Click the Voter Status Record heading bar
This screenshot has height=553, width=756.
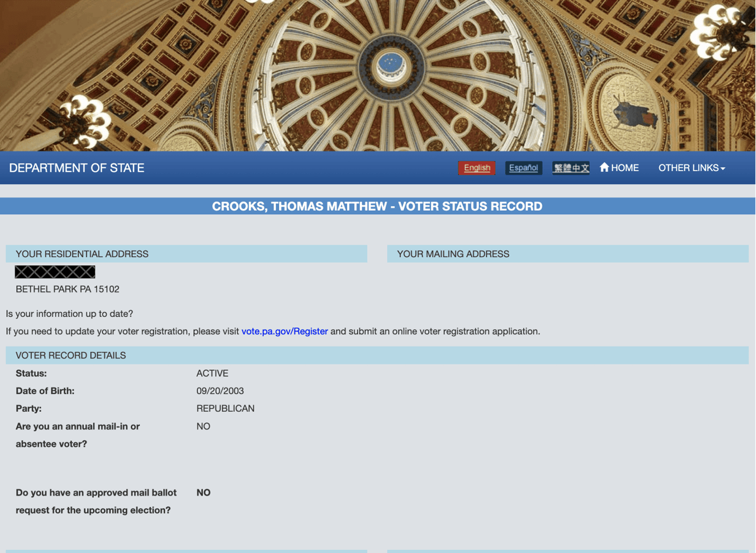pos(377,206)
